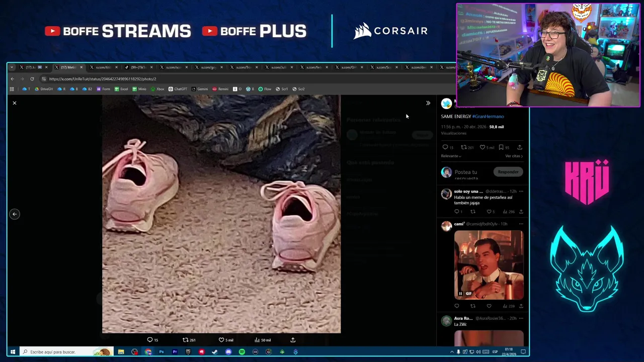Open the Form bookmark
This screenshot has height=362, width=644.
pos(103,89)
